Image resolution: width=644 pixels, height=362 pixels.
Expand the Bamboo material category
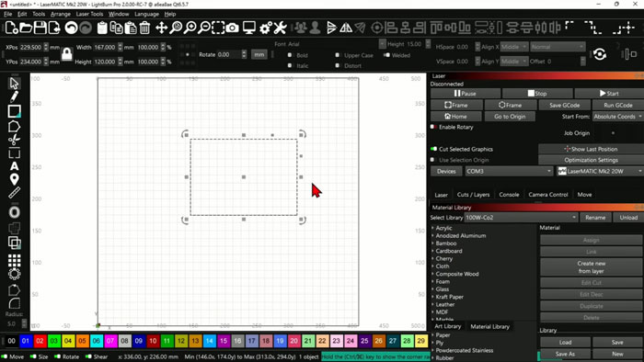(433, 243)
